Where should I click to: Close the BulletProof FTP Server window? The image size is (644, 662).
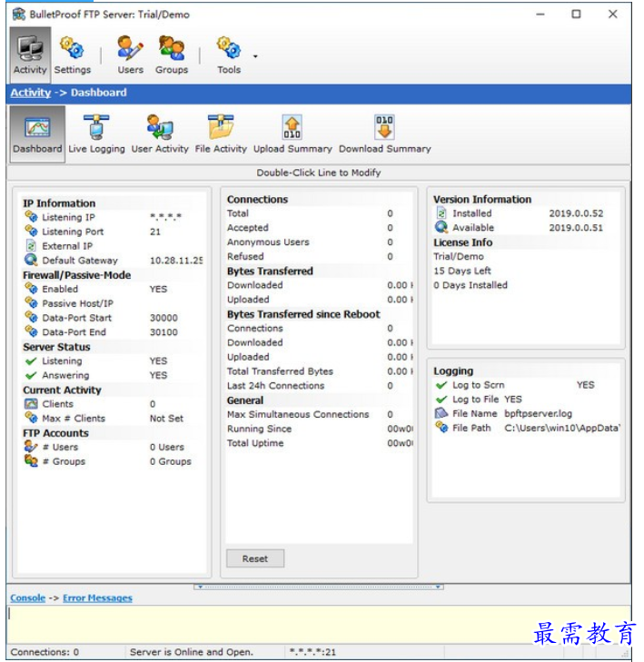tap(613, 14)
